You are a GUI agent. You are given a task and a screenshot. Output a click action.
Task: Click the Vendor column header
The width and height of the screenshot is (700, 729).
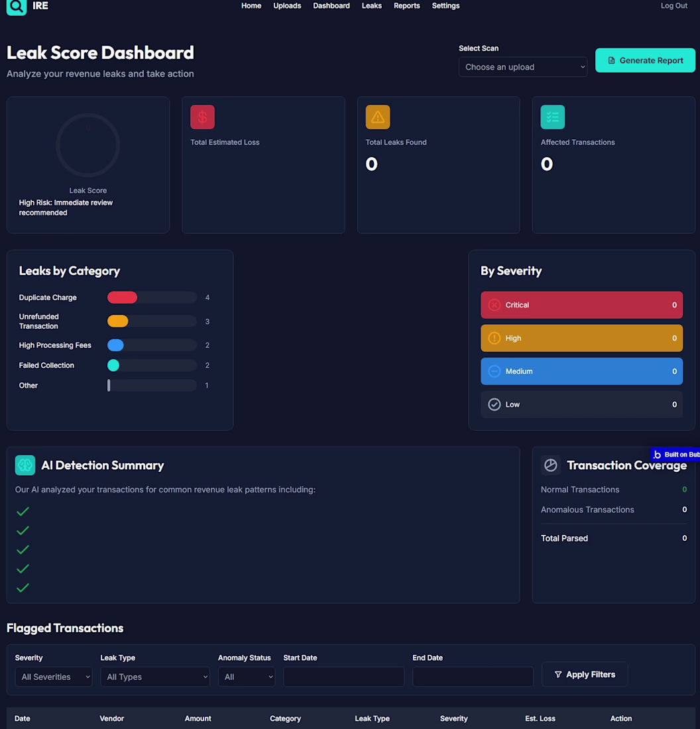point(111,718)
